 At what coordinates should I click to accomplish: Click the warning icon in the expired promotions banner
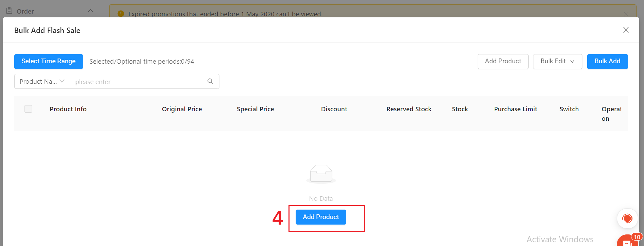pos(120,14)
